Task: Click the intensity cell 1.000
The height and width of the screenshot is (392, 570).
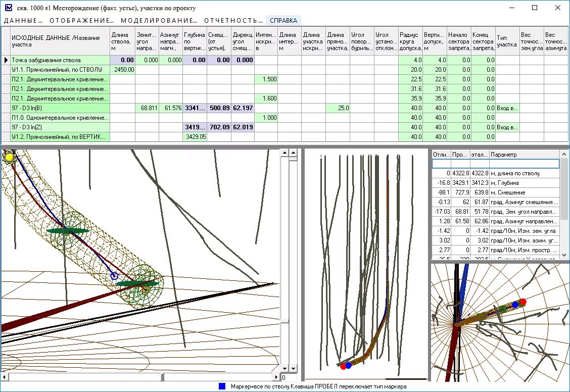Action: (266, 118)
